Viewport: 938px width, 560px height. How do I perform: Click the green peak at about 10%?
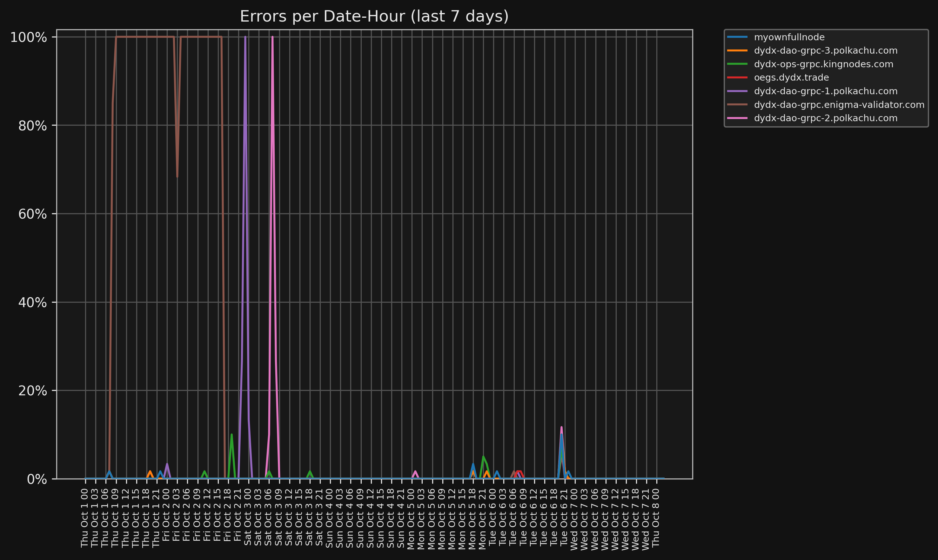[x=231, y=434]
